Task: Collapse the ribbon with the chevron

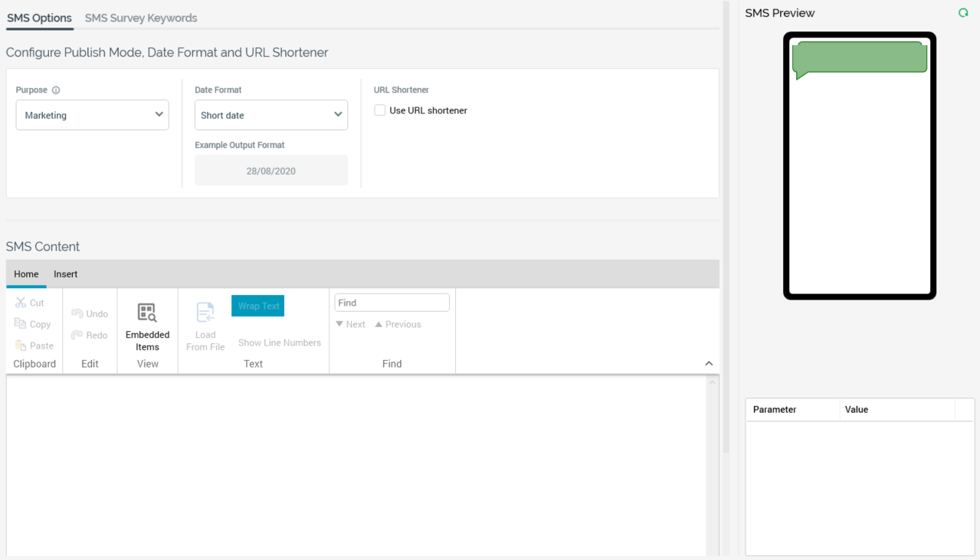Action: [x=709, y=363]
